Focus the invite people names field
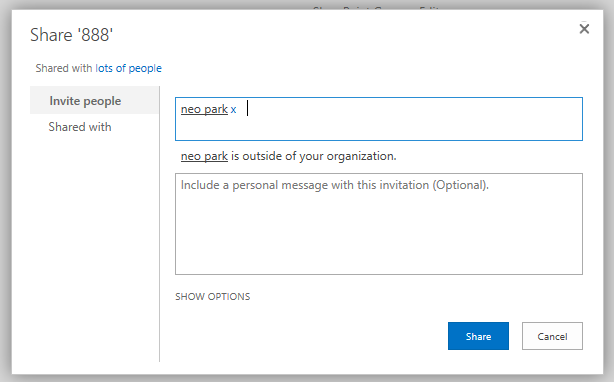 click(x=379, y=119)
